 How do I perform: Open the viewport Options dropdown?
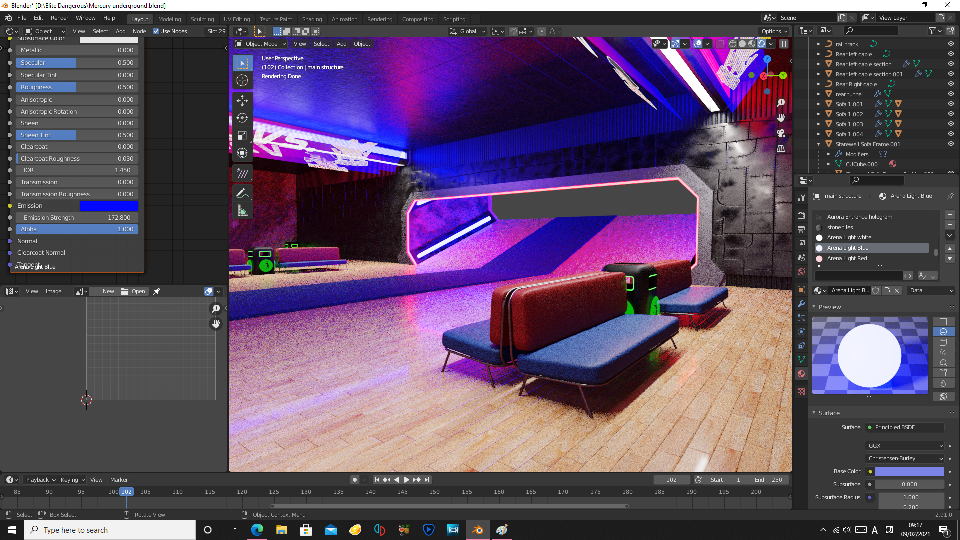pos(773,31)
